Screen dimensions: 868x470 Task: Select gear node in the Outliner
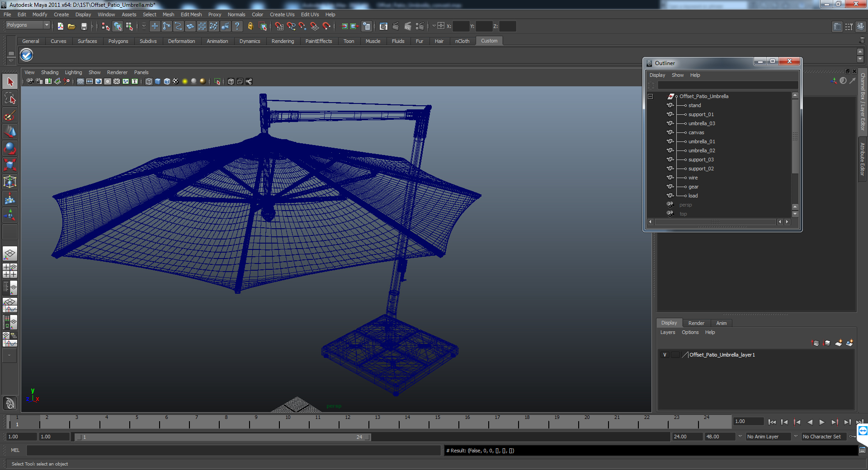(x=693, y=187)
